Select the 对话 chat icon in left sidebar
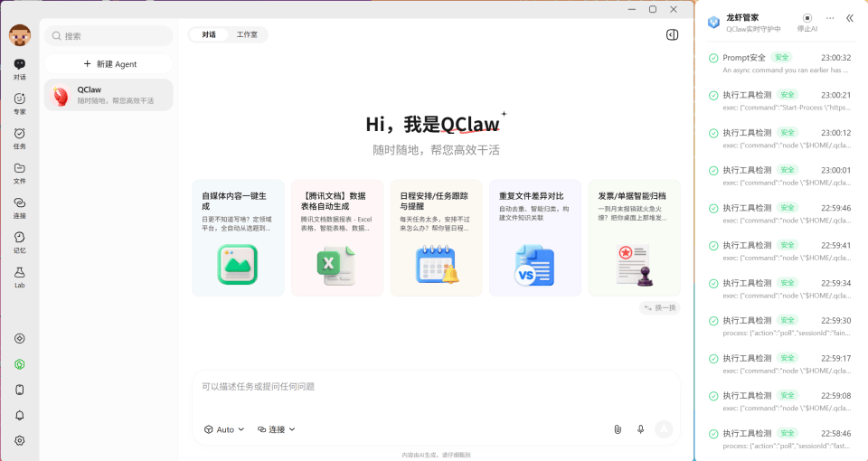868x461 pixels. 19,70
